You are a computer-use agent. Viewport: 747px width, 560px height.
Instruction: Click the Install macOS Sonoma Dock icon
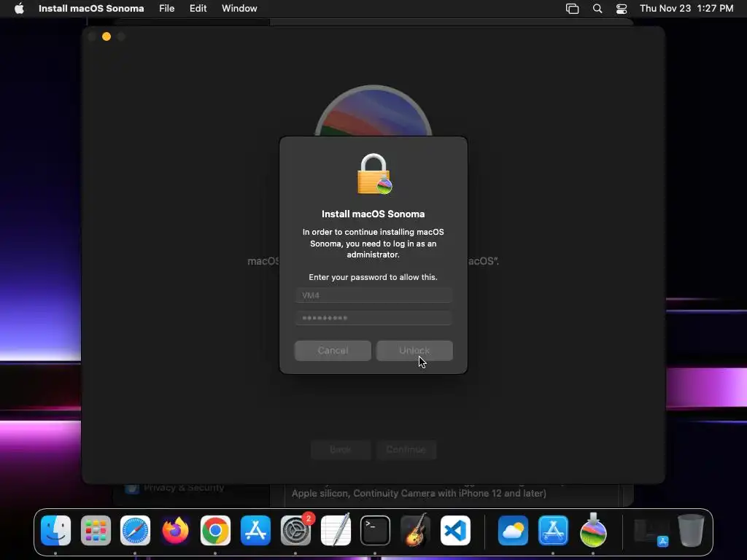tap(593, 531)
